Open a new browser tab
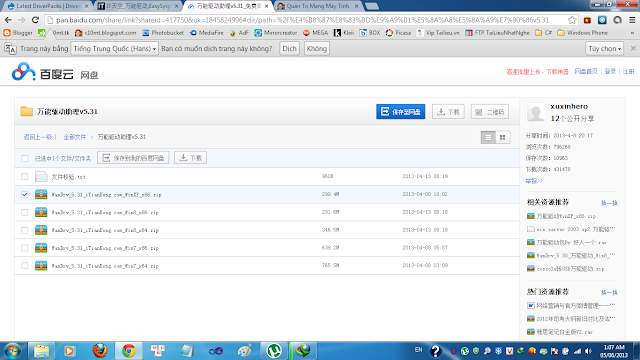The height and width of the screenshot is (360, 640). click(371, 6)
